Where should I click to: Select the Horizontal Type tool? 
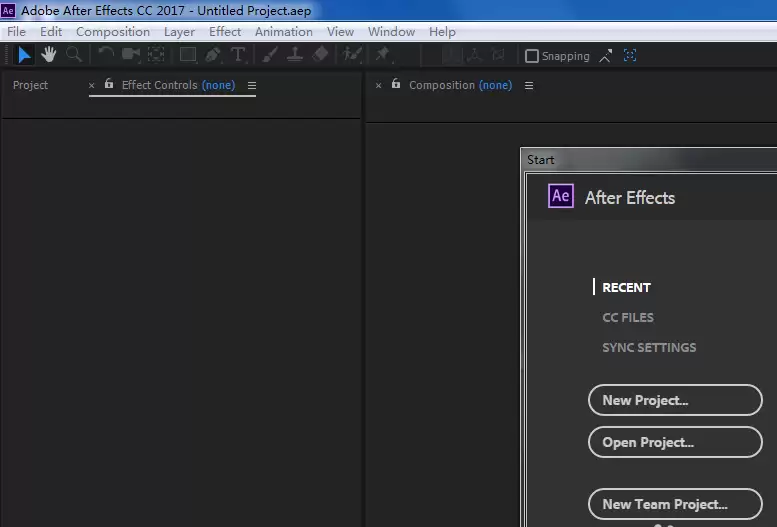(x=238, y=55)
